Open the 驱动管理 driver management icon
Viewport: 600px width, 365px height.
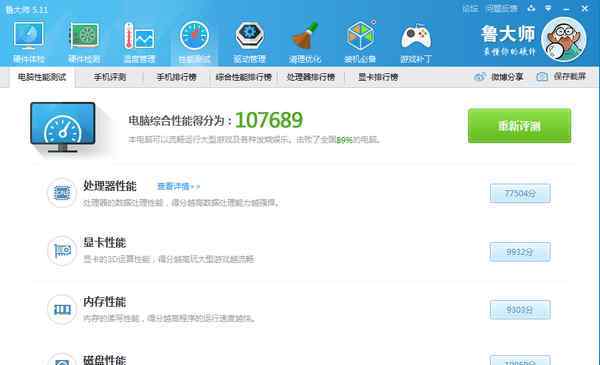(x=249, y=36)
